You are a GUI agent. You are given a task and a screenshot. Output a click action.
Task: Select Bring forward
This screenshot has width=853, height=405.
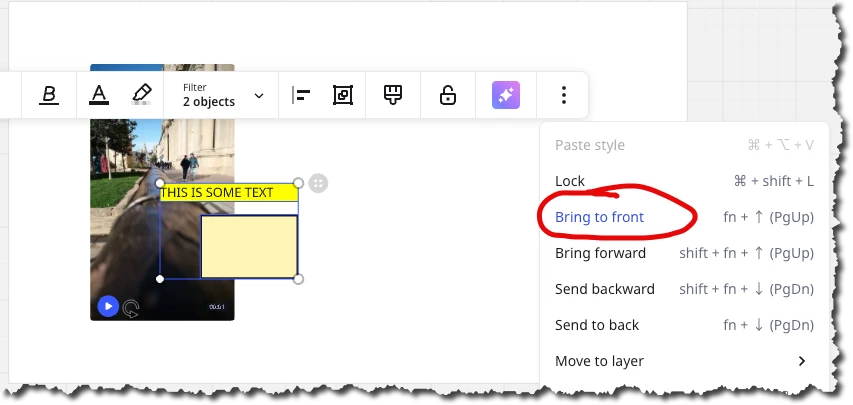click(684, 253)
